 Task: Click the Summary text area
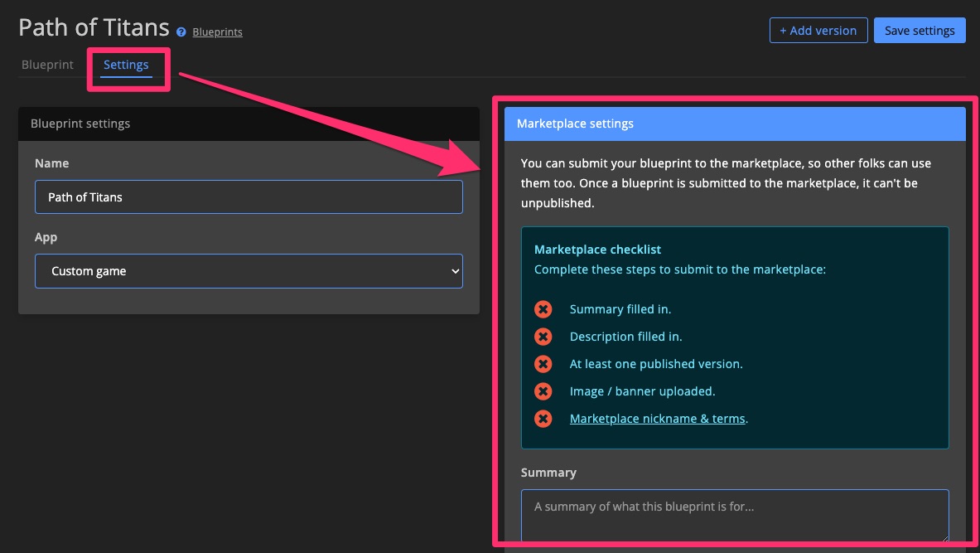click(734, 514)
